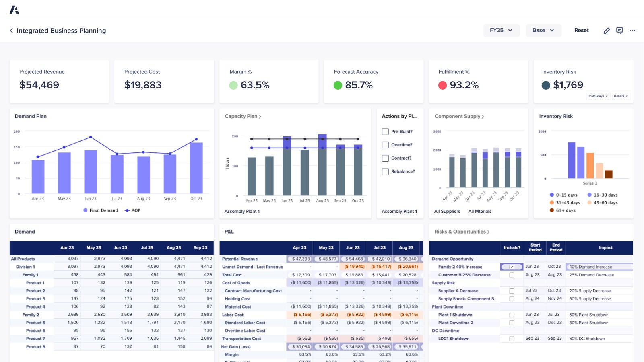Open the FY25 dropdown
This screenshot has height=362, width=644.
[501, 30]
